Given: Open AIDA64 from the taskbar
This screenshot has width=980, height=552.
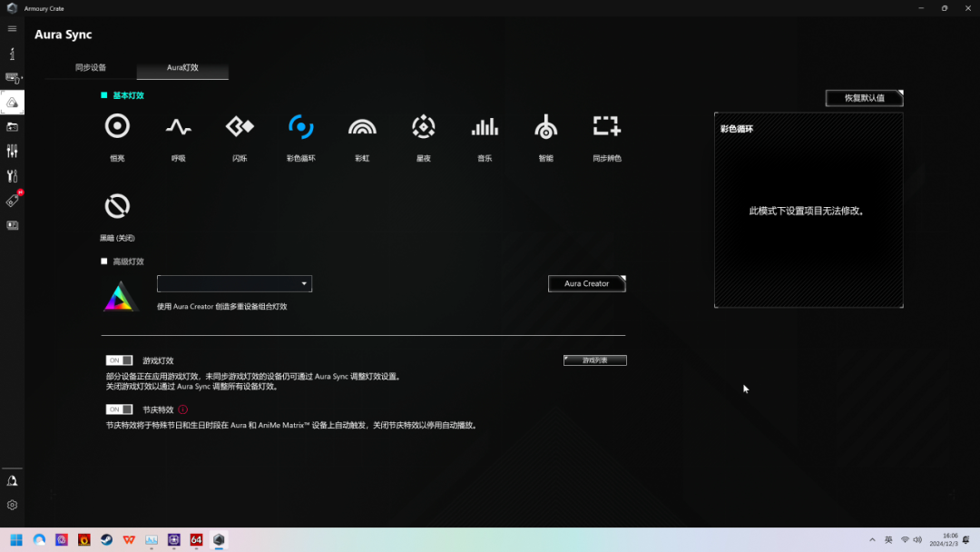Looking at the screenshot, I should click(x=196, y=539).
